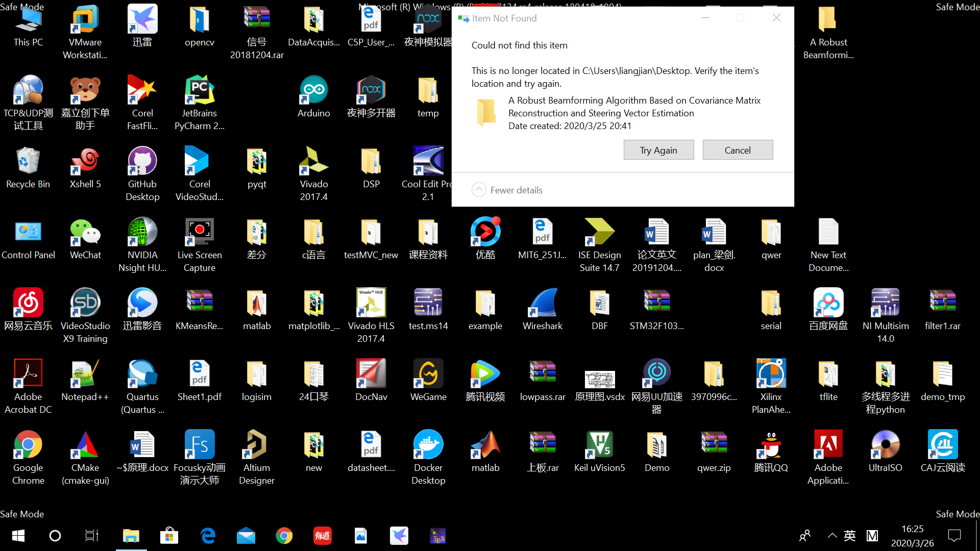Click Cancel in Item Not Found dialog
980x551 pixels.
pos(738,150)
